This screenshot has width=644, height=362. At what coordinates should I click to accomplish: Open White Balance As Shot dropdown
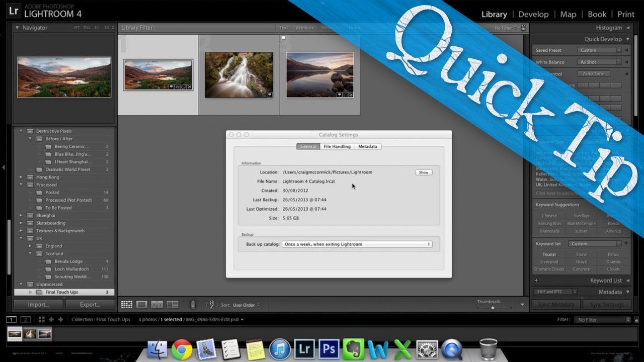tap(599, 62)
